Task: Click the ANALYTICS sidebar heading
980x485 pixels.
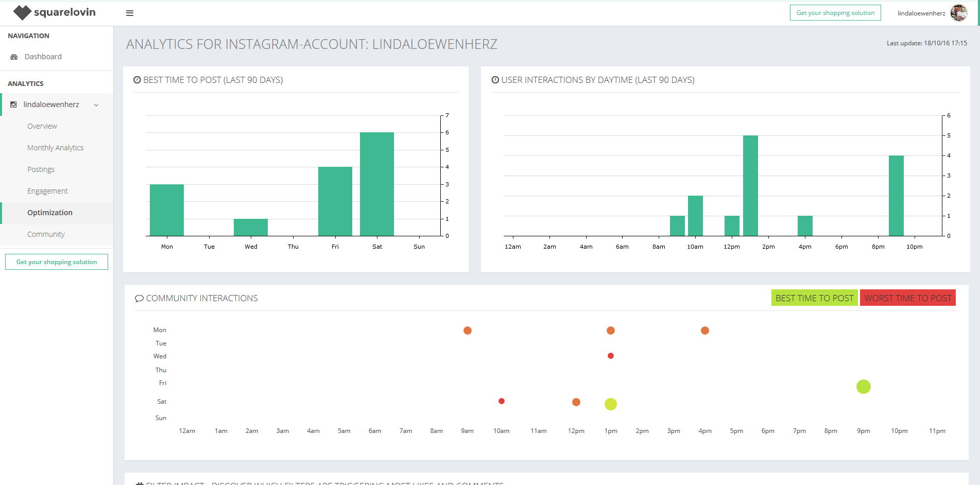Action: click(x=26, y=83)
